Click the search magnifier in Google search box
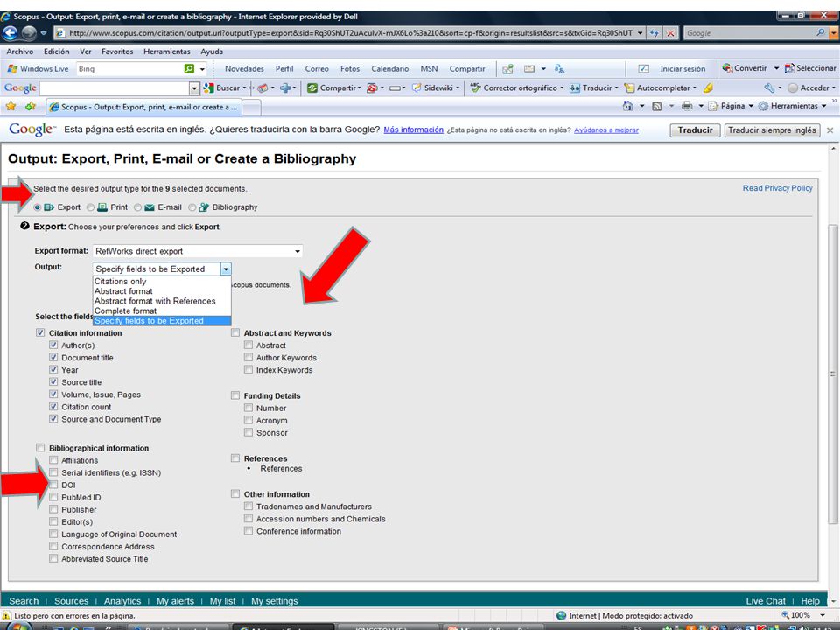840x630 pixels. point(821,32)
